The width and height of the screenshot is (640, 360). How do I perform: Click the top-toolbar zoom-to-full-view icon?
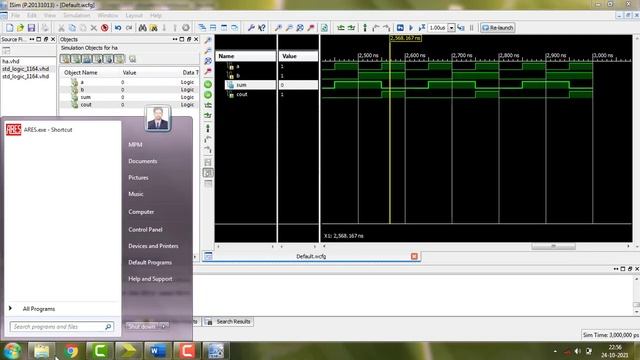tap(300, 28)
